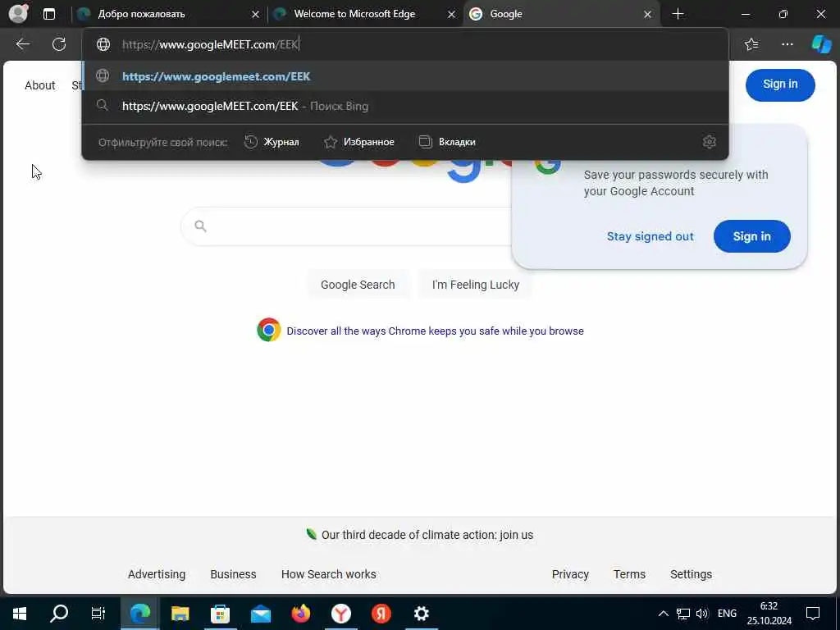Image resolution: width=840 pixels, height=630 pixels.
Task: Click in the address bar text field
Action: [x=405, y=44]
